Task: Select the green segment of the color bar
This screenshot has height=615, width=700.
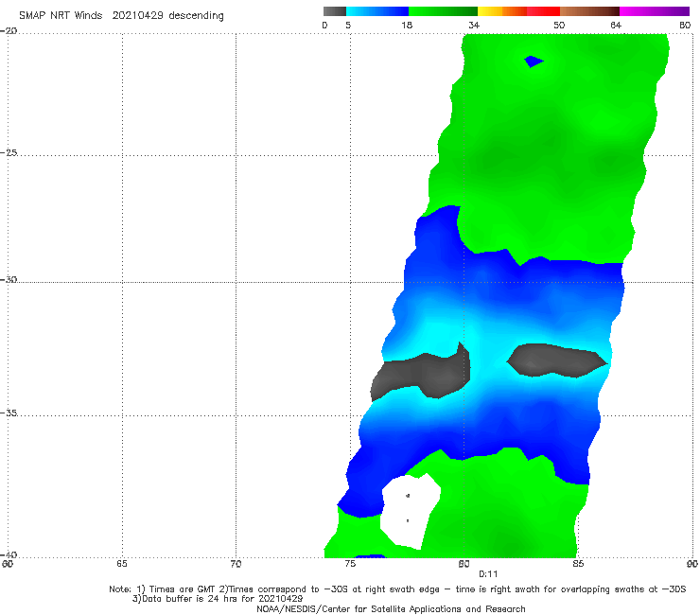Action: pos(443,11)
